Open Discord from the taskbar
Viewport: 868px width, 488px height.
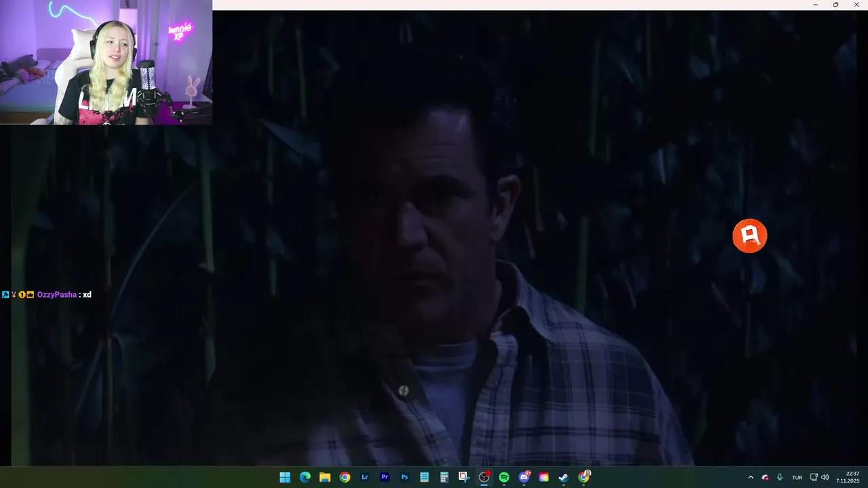pos(524,477)
